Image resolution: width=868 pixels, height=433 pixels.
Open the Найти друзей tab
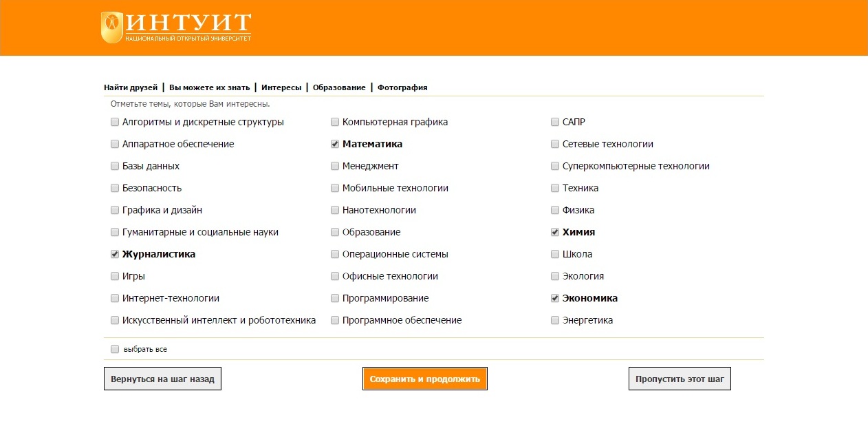[x=131, y=87]
